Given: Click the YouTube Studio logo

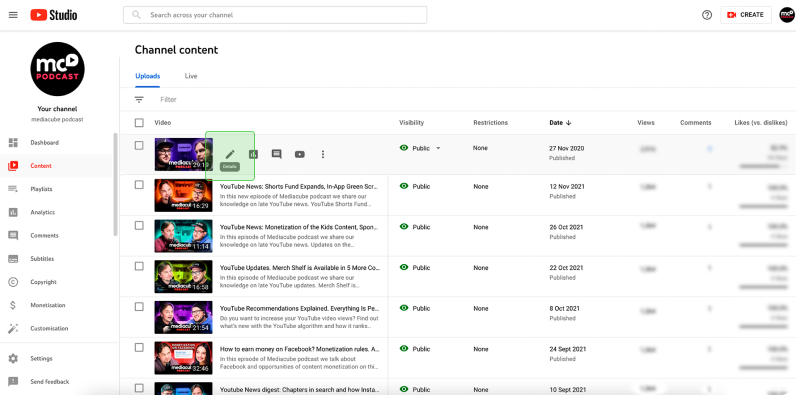Looking at the screenshot, I should tap(54, 15).
